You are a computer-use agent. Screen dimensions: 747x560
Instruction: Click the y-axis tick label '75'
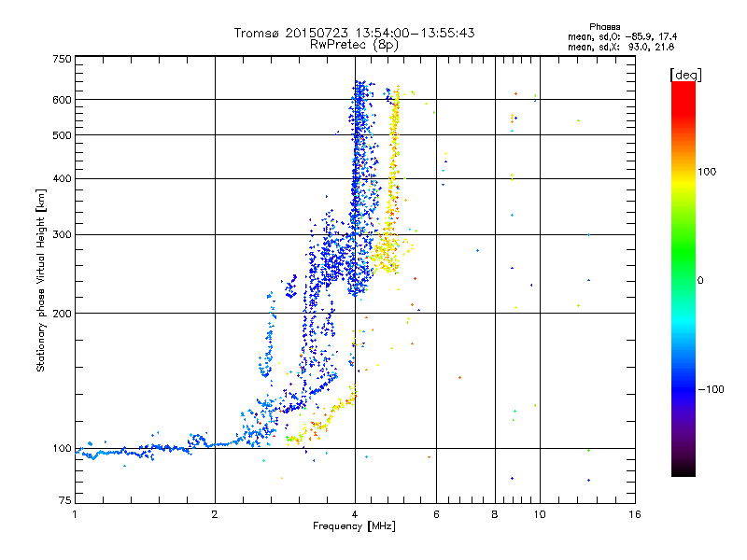(x=65, y=500)
